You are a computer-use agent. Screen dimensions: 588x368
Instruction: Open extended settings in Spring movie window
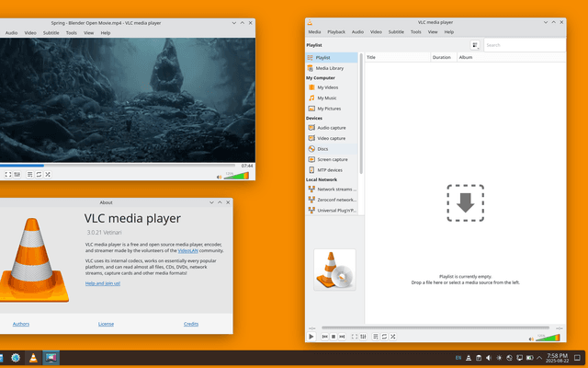pyautogui.click(x=17, y=174)
